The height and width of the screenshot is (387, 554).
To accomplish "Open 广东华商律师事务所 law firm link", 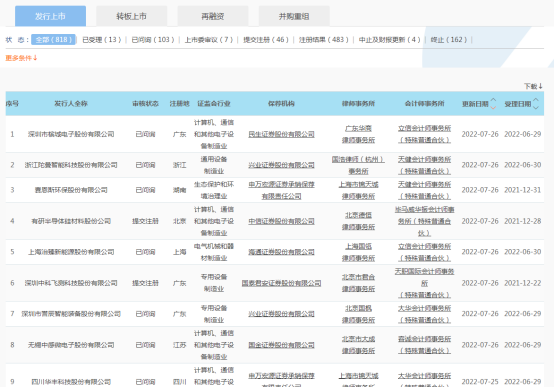I will point(358,134).
